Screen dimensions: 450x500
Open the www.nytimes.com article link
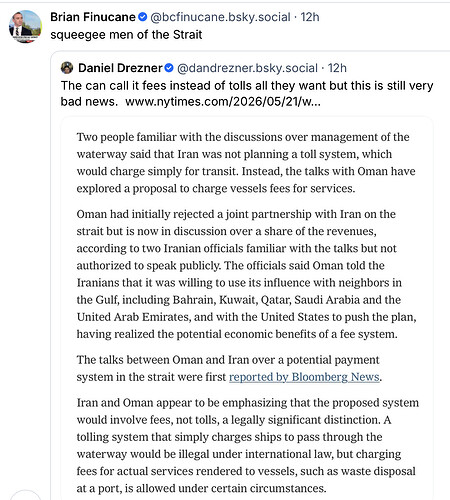[x=223, y=101]
